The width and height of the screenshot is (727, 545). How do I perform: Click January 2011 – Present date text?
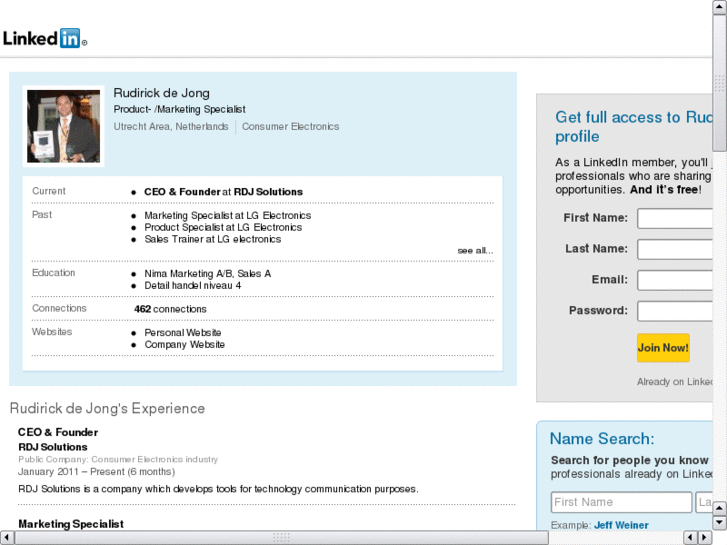(96, 472)
